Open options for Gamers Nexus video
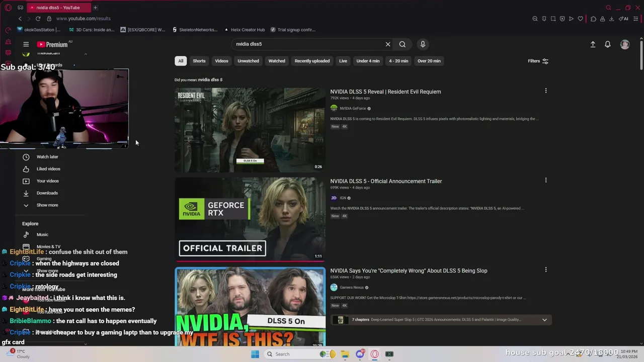The image size is (644, 362). coord(546,270)
